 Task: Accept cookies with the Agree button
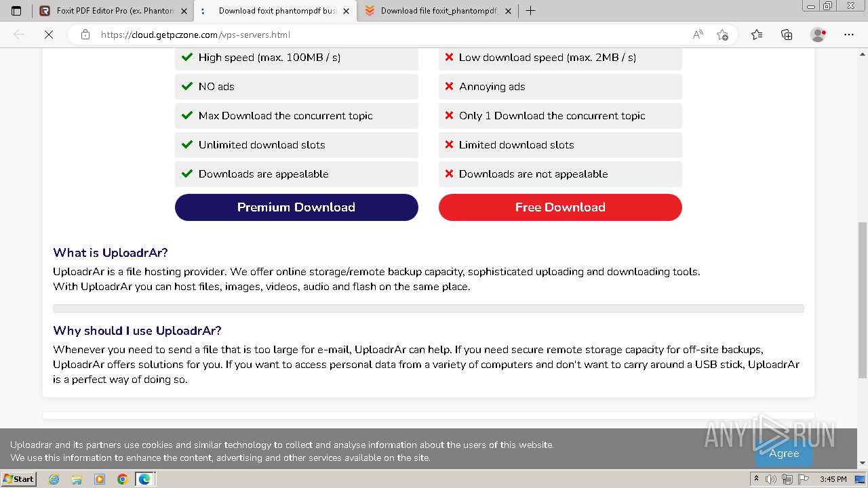point(784,453)
